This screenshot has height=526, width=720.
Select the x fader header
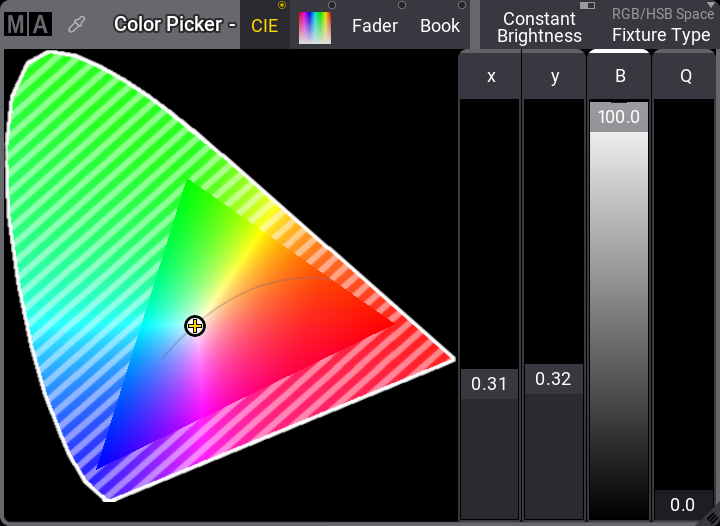point(490,76)
